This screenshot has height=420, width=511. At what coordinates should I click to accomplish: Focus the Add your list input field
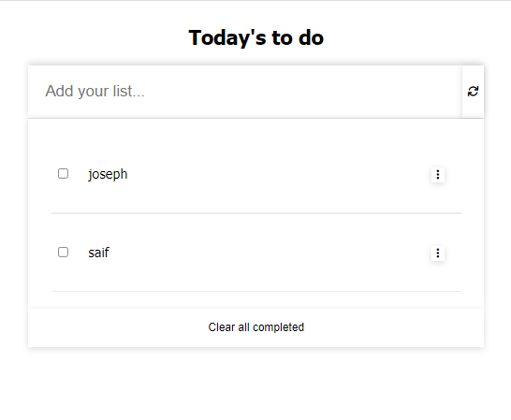tap(245, 92)
